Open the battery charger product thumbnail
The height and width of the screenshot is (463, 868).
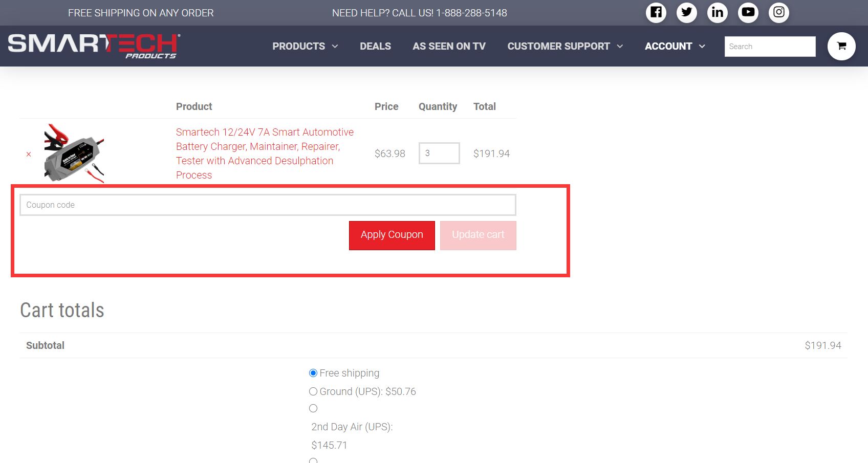[x=74, y=153]
